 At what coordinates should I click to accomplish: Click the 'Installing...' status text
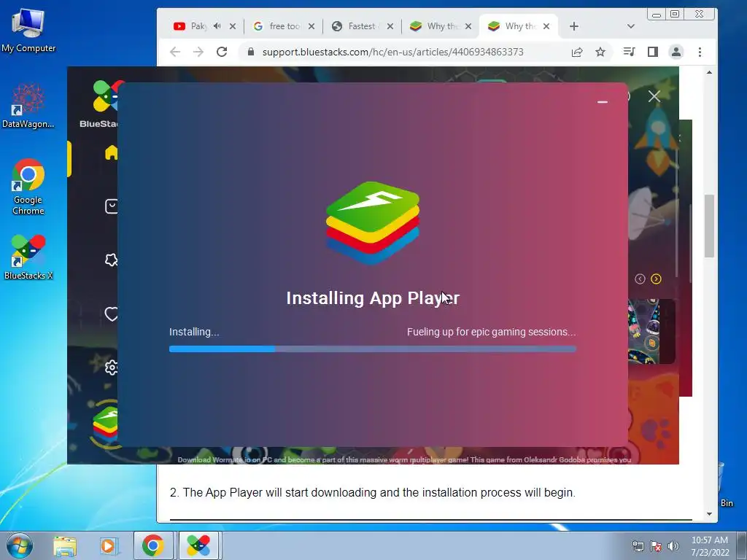pyautogui.click(x=194, y=332)
